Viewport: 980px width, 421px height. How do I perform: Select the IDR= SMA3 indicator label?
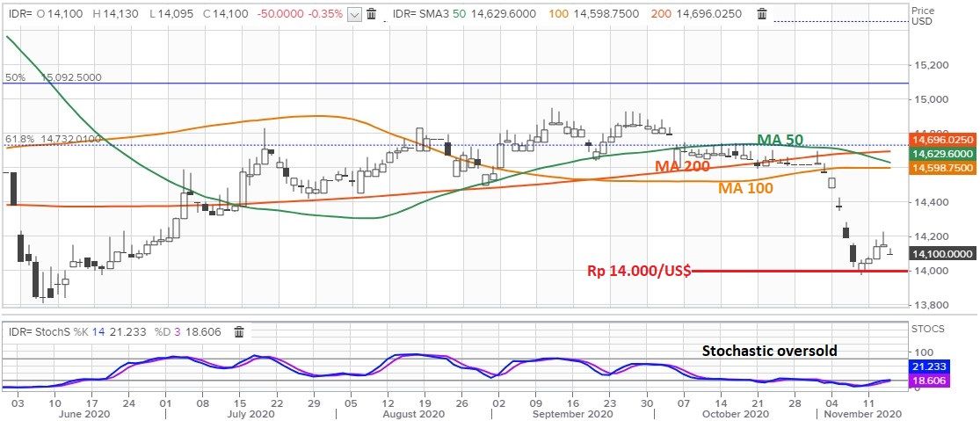point(423,14)
